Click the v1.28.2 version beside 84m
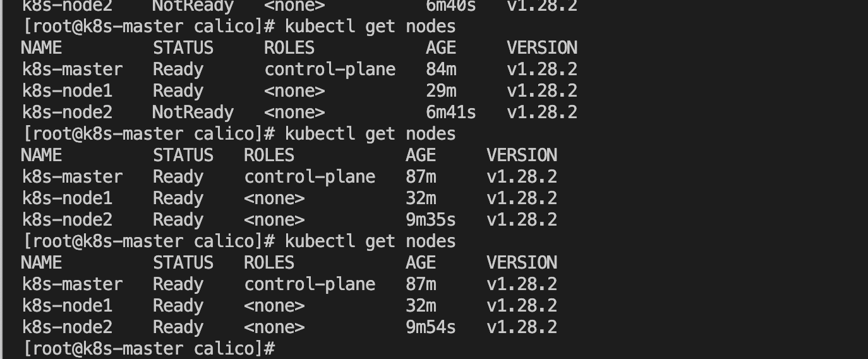 click(542, 69)
